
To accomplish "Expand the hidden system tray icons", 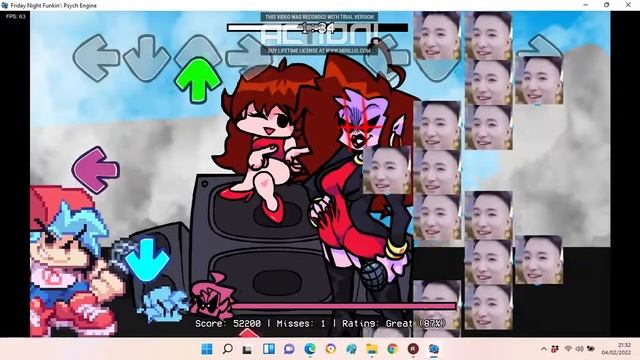I will 544,349.
